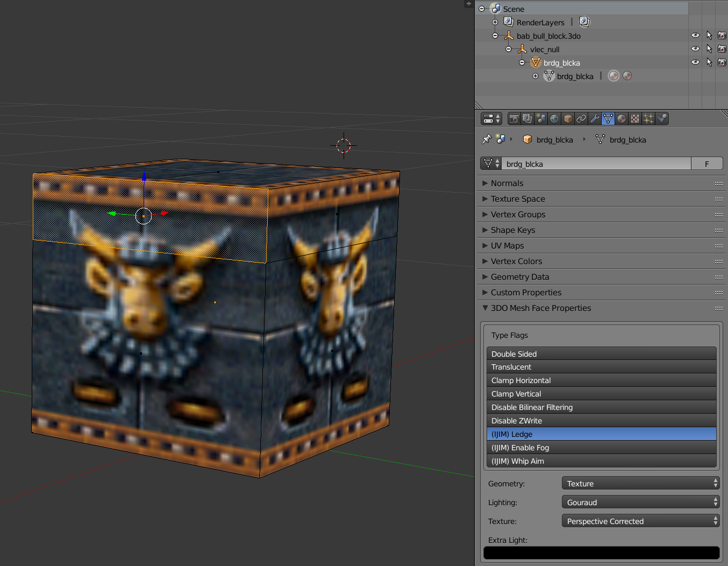
Task: Toggle renderability of vlec_null
Action: [x=722, y=49]
